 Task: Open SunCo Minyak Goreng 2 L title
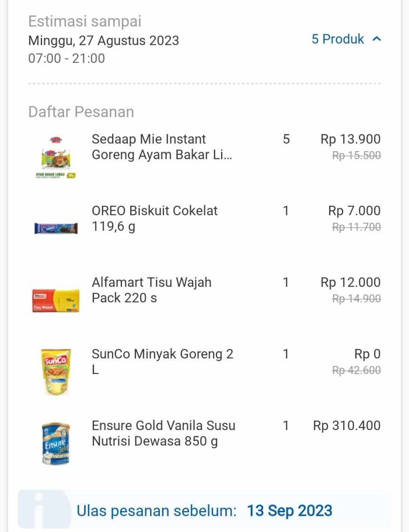coord(162,362)
